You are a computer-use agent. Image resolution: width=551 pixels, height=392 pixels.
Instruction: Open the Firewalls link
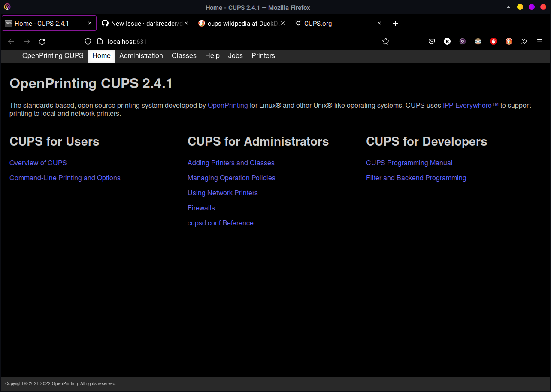point(201,208)
